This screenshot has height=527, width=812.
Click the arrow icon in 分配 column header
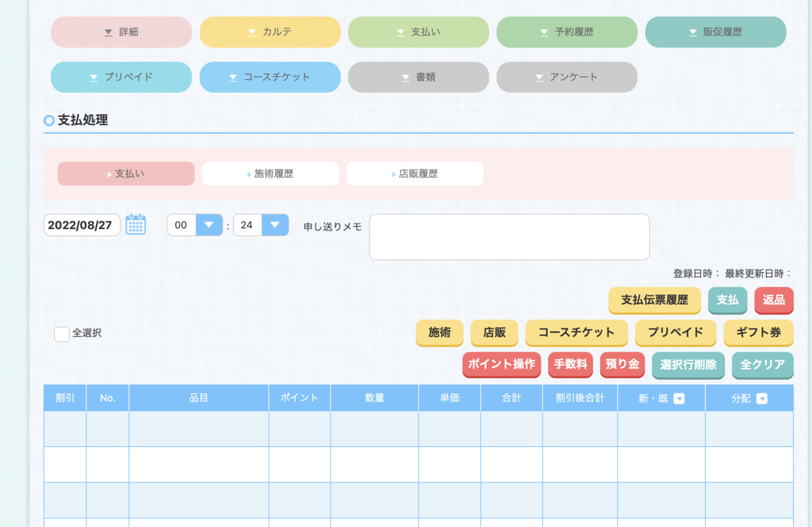click(x=762, y=399)
